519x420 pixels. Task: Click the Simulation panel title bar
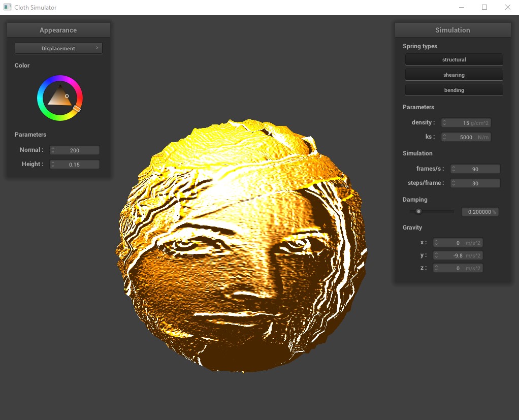tap(452, 30)
